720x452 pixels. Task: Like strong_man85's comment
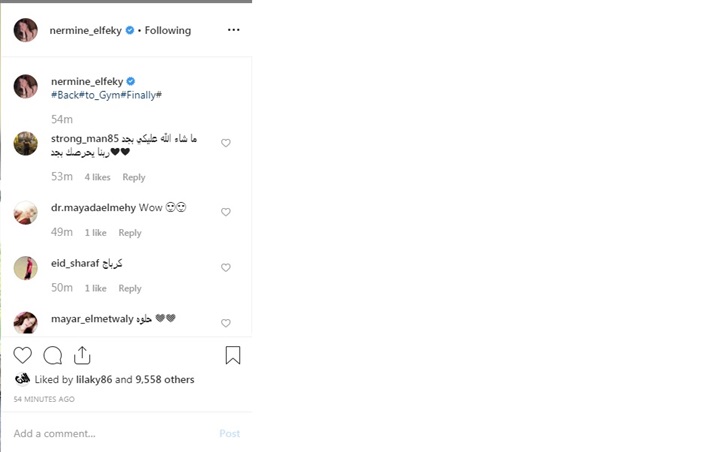(x=226, y=143)
